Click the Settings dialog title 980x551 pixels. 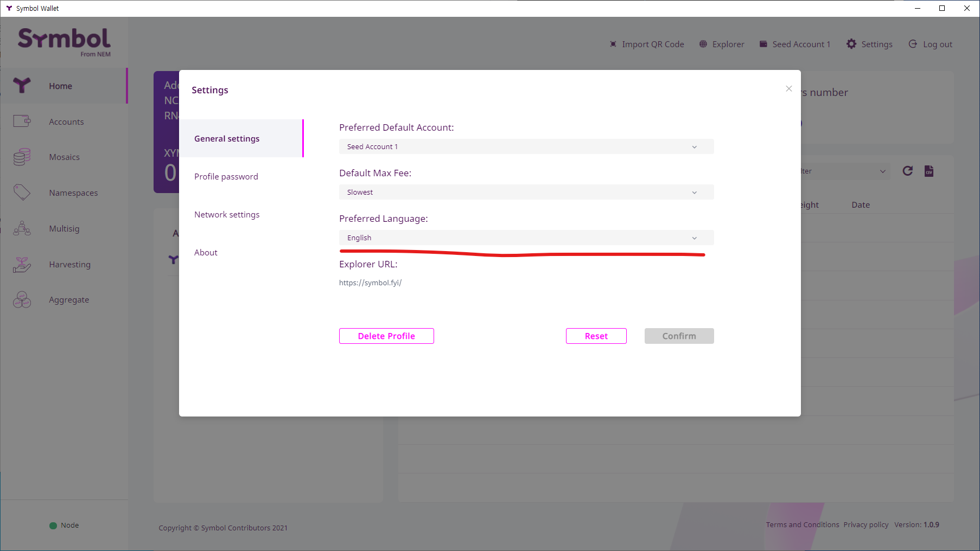pyautogui.click(x=210, y=90)
